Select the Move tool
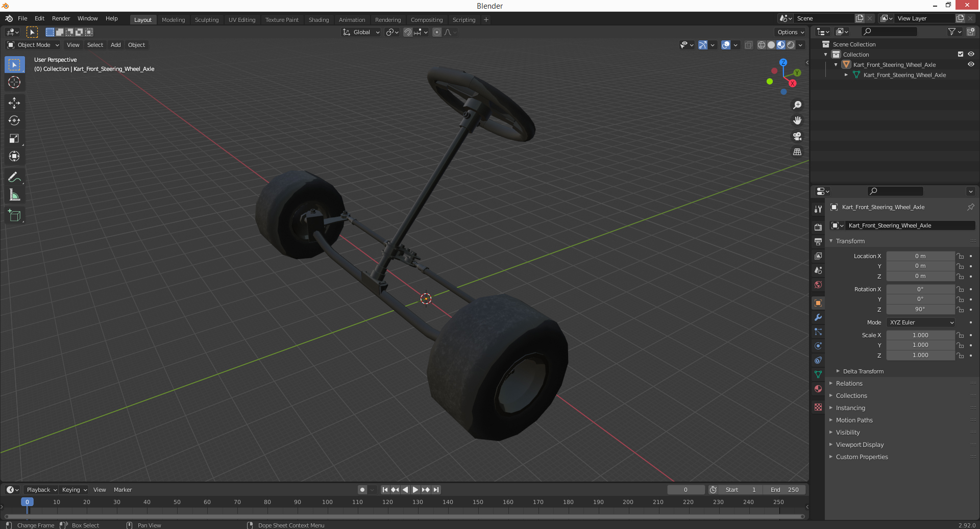 [14, 103]
